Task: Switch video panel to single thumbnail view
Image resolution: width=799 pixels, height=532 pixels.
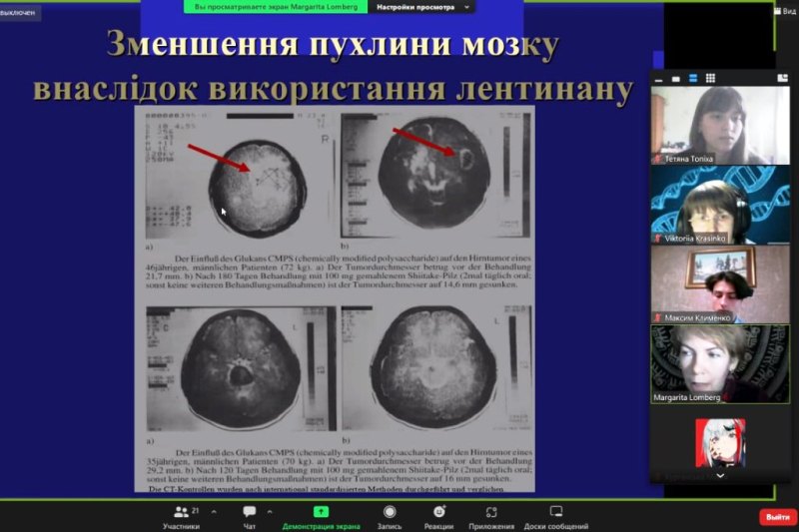Action: click(676, 79)
